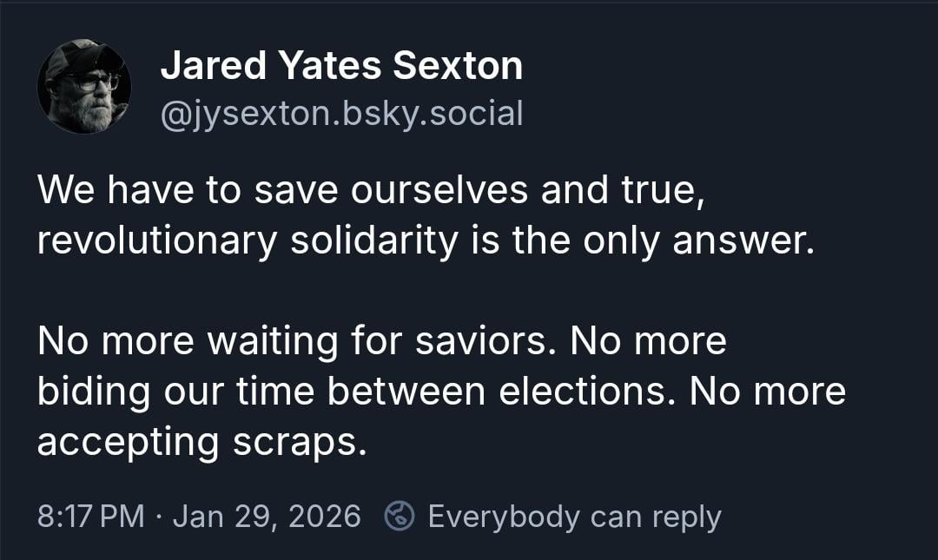Image resolution: width=938 pixels, height=560 pixels.
Task: Click the word "Everybody" in the reply setting
Action: click(503, 517)
